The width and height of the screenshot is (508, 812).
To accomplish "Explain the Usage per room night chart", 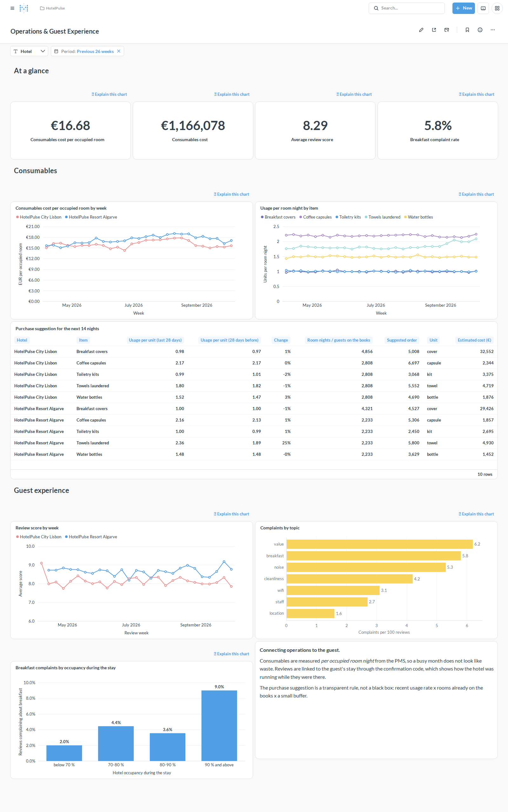I will pos(476,194).
